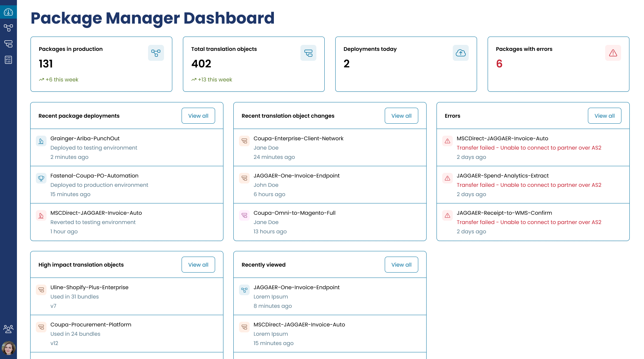Open Grainger-Ariba-PunchOut deployment entry
This screenshot has width=644, height=359.
85,139
